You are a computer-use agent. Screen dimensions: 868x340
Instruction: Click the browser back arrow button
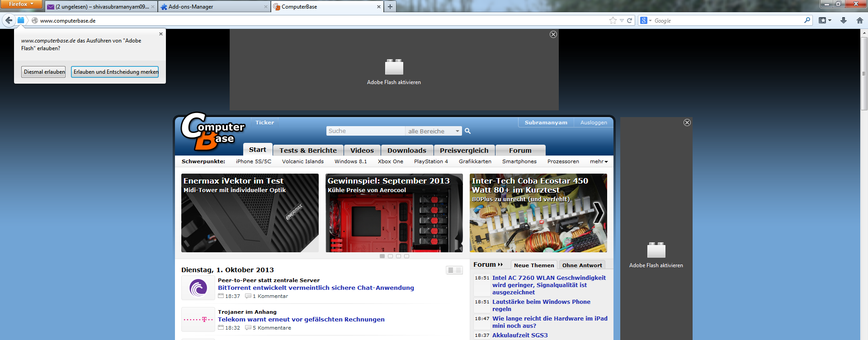pyautogui.click(x=9, y=20)
